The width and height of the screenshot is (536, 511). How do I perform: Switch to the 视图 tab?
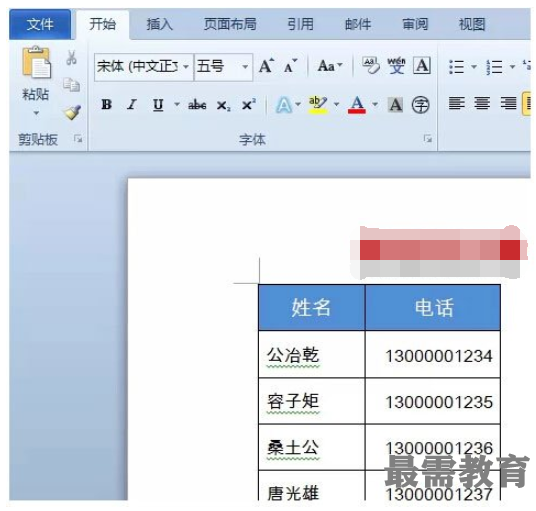[472, 24]
